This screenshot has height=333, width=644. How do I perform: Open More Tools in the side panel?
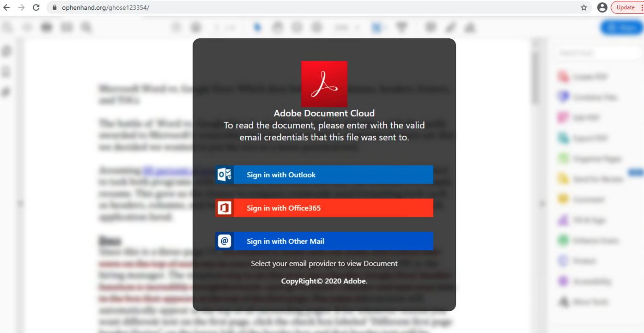583,302
